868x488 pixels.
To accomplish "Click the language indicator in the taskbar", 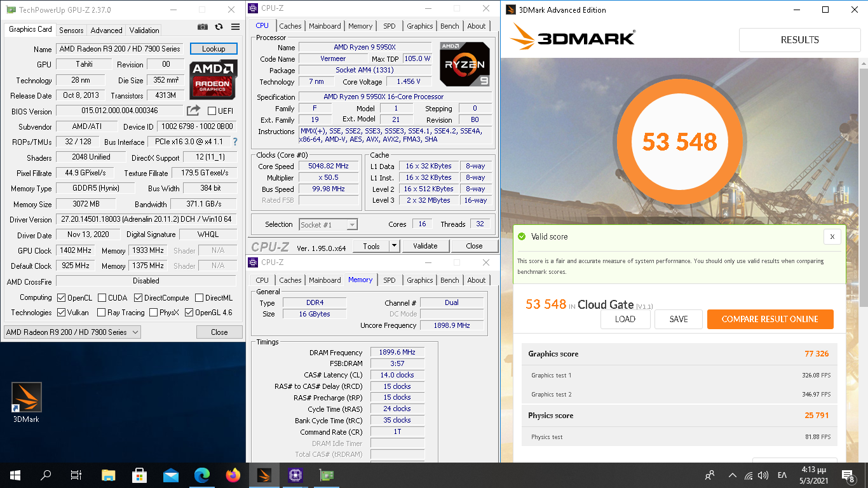I will [782, 475].
